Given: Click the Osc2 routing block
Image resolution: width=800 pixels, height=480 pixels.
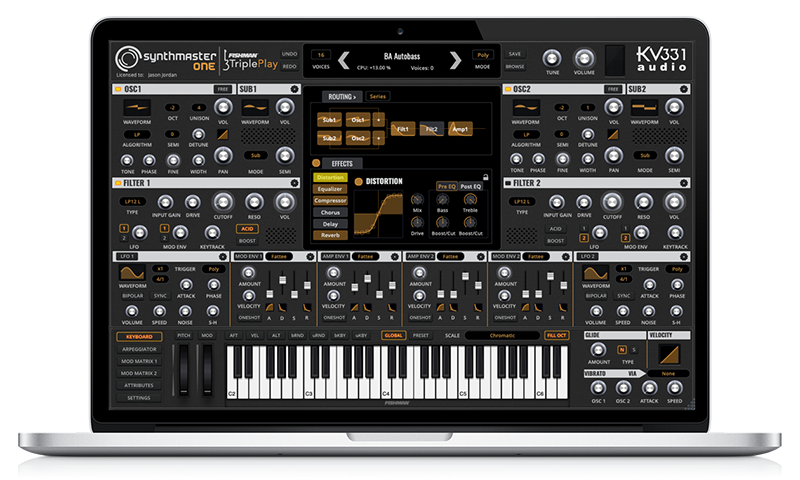Looking at the screenshot, I should pos(358,138).
